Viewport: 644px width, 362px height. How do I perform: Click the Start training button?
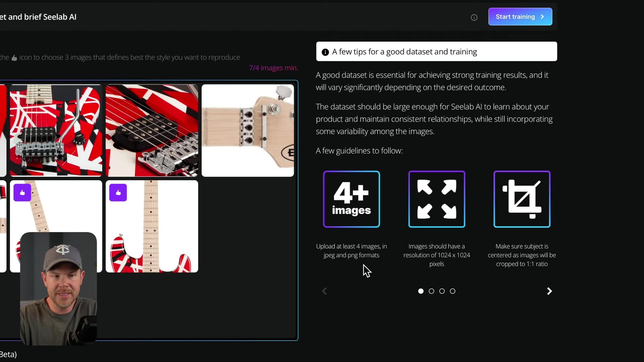click(x=520, y=17)
